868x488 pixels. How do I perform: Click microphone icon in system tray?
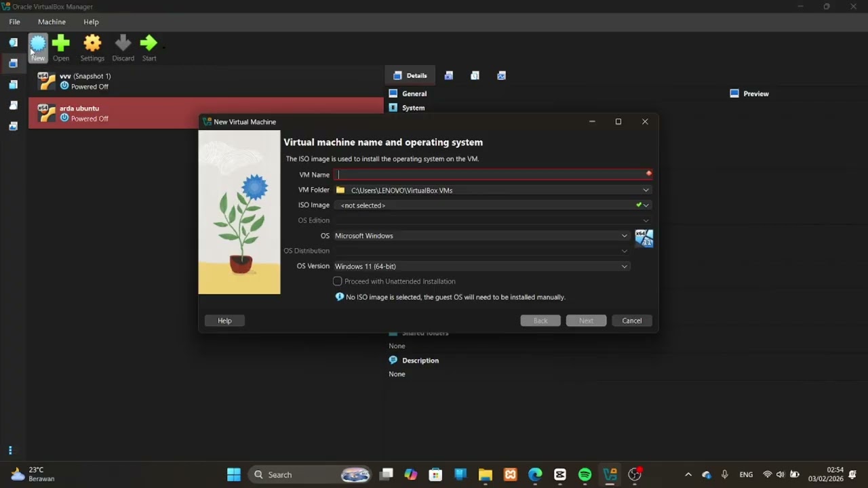[725, 474]
